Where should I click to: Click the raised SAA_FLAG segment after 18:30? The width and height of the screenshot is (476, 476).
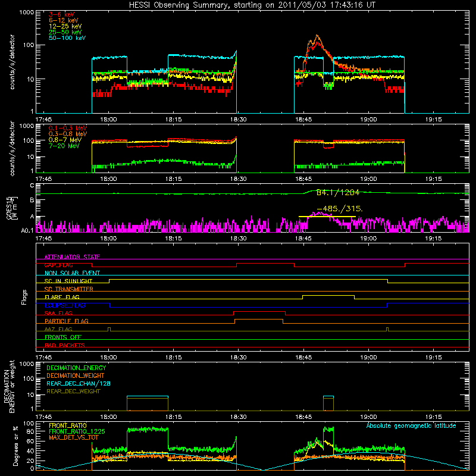259,311
